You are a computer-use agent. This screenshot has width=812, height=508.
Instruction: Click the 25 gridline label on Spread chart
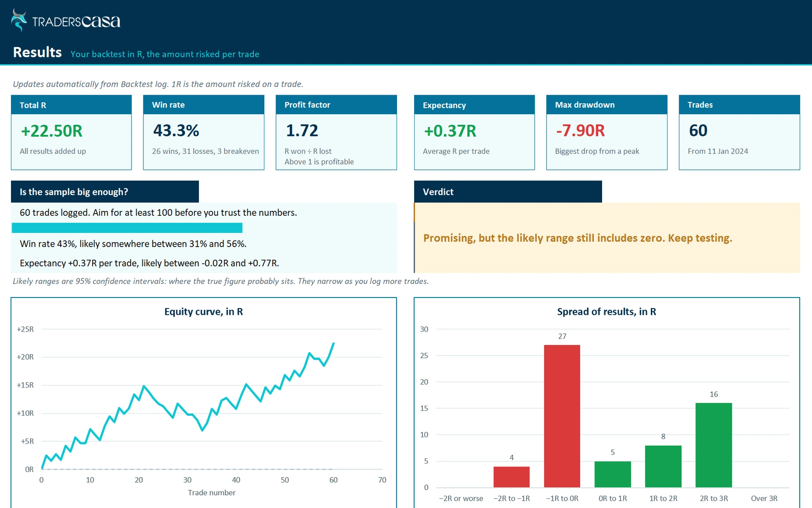(x=424, y=356)
